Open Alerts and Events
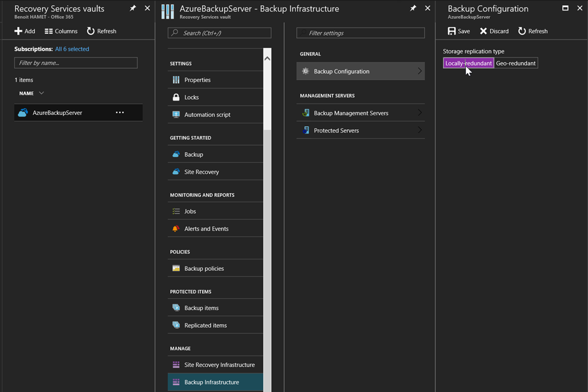Screen dimensions: 588x392 [x=206, y=228]
